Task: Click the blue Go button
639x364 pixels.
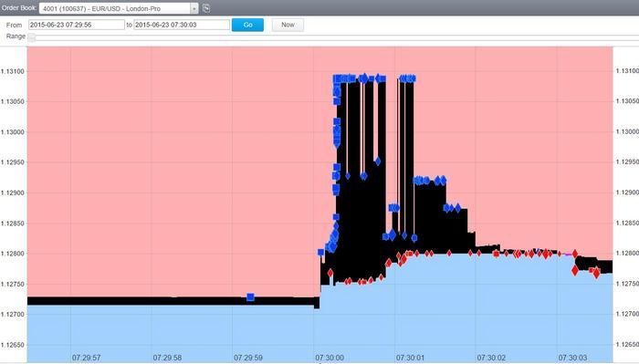Action: [247, 25]
